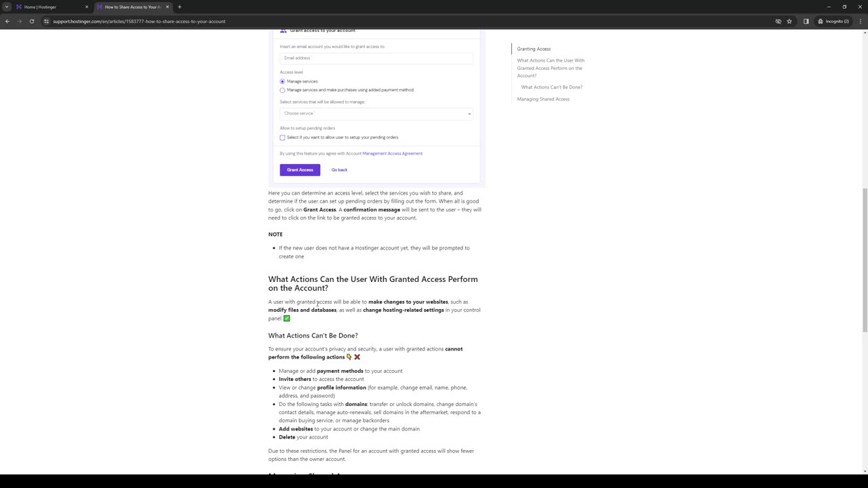The height and width of the screenshot is (488, 868).
Task: Tick the allow pending orders setup checkbox
Action: coord(282,138)
